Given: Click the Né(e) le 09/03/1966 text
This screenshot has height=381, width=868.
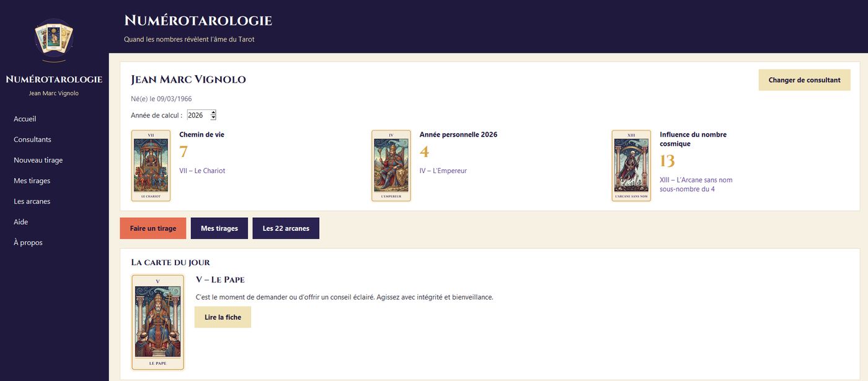Looking at the screenshot, I should 161,99.
